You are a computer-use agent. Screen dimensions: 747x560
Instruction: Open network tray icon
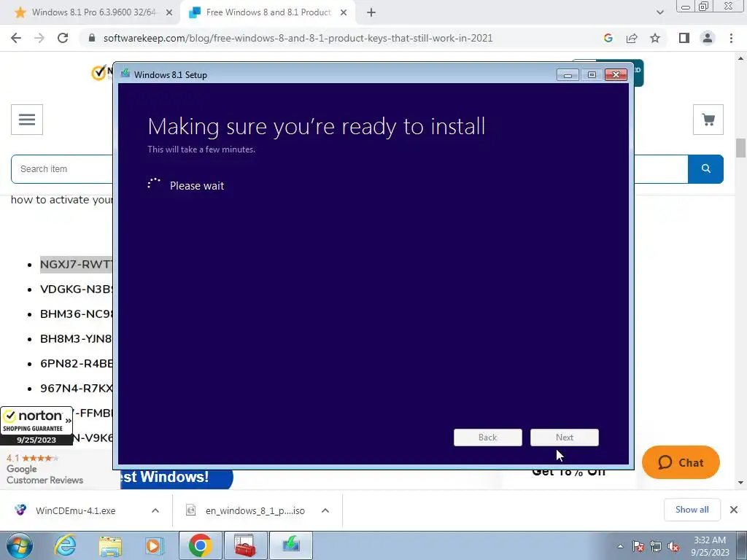(656, 547)
